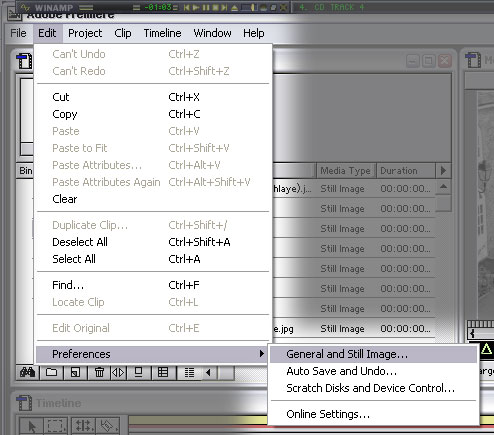The width and height of the screenshot is (494, 435).
Task: Click the trash Delete icon in Project toolbar
Action: 99,372
